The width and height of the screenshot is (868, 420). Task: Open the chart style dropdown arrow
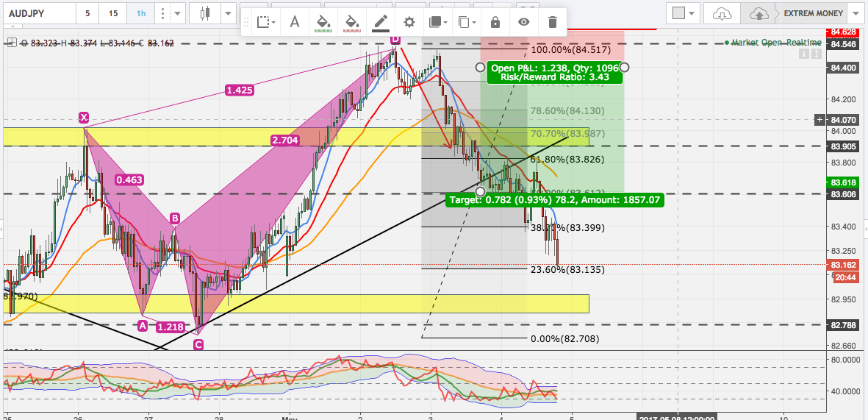229,13
